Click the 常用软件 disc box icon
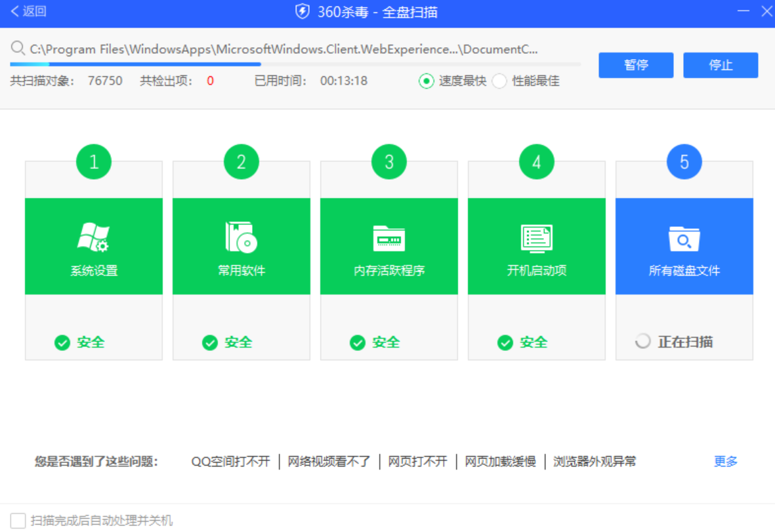Viewport: 775px width, 532px height. point(241,237)
